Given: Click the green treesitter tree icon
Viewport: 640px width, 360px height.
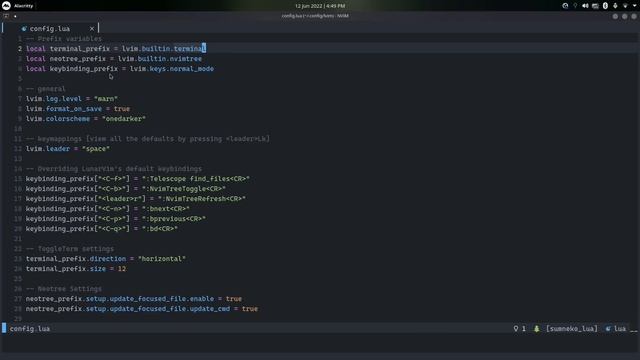Looking at the screenshot, I should click(x=537, y=329).
